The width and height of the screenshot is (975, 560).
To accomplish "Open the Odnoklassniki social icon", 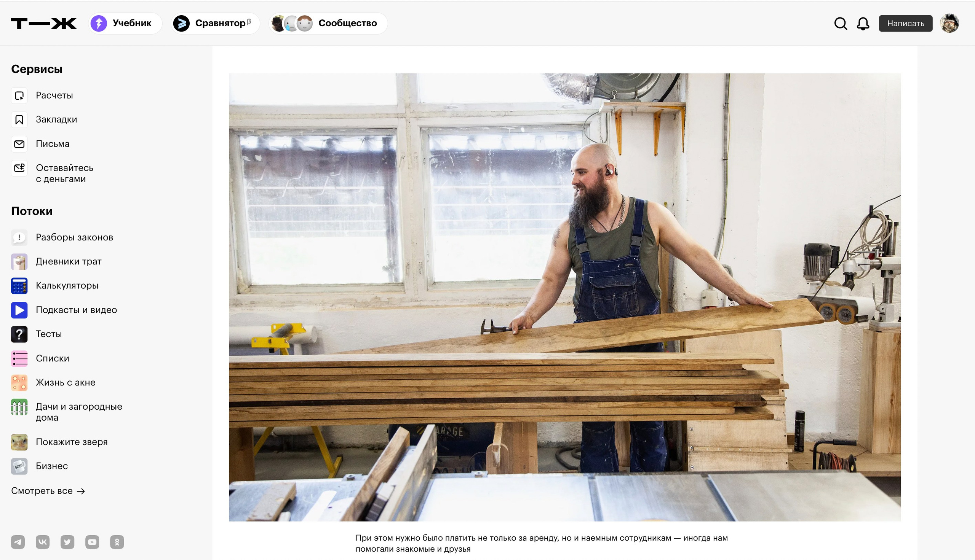I will click(x=117, y=542).
